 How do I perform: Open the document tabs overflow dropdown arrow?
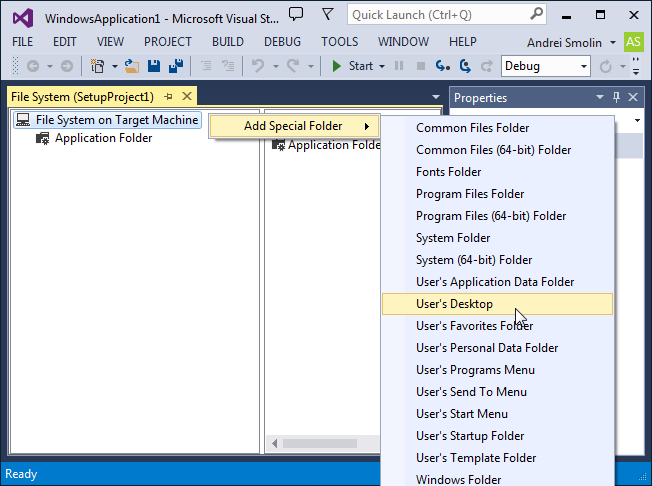(436, 97)
